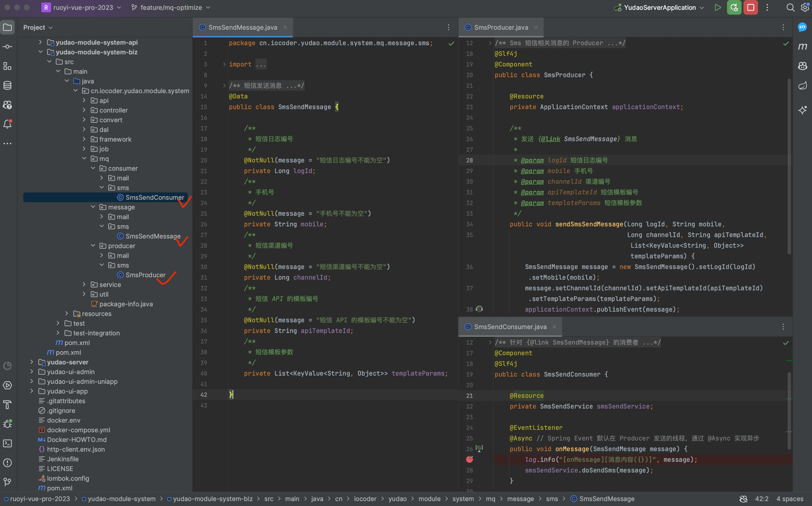Viewport: 812px width, 506px height.
Task: Open the Maven tool window icon
Action: point(803,47)
